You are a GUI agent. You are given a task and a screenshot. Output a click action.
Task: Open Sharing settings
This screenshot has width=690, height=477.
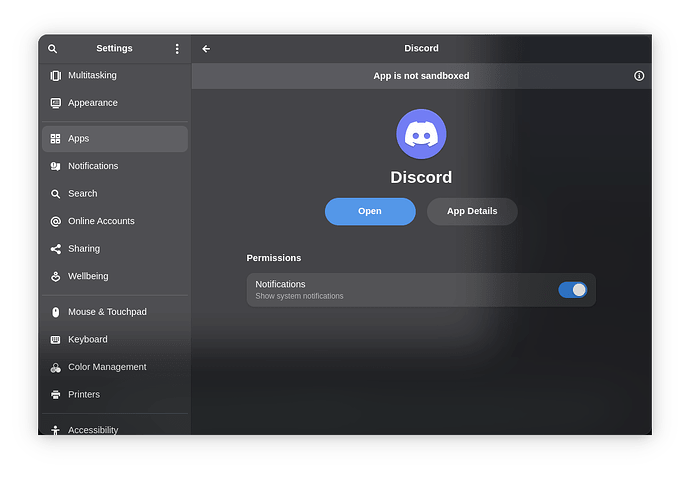point(115,249)
